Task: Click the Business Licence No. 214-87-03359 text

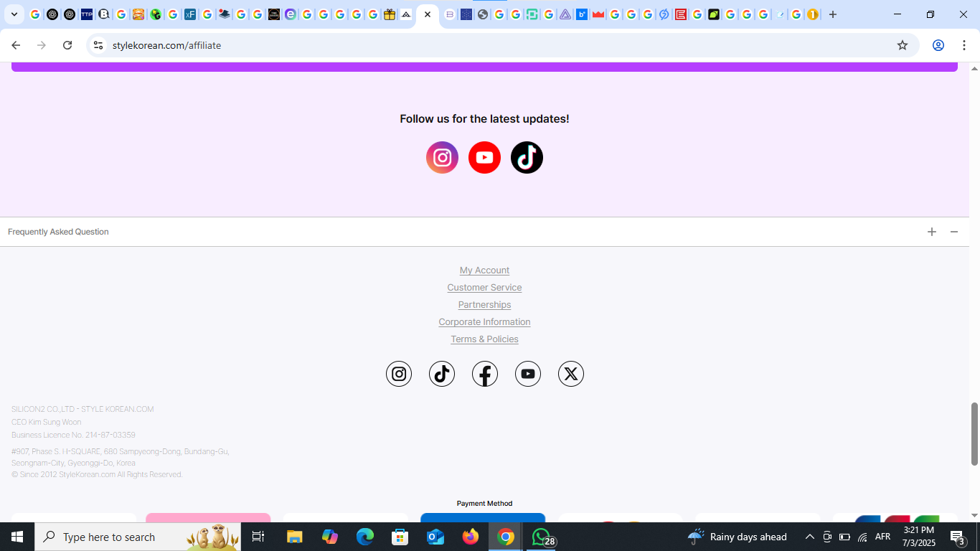Action: (73, 435)
